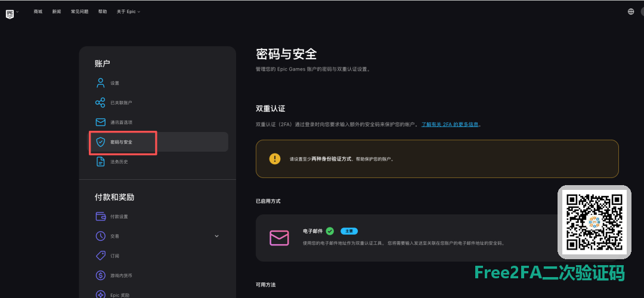The height and width of the screenshot is (298, 644).
Task: Click the 付款和奖励 sidebar heading
Action: 114,197
